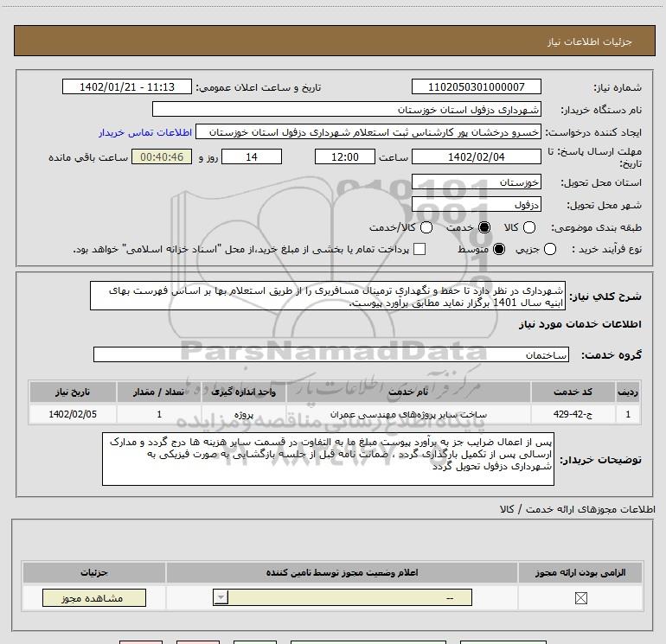Click the اطلاعات مجوزهای ارائه خدمت / کالا heading
Image resolution: width=666 pixels, height=644 pixels.
pyautogui.click(x=577, y=509)
